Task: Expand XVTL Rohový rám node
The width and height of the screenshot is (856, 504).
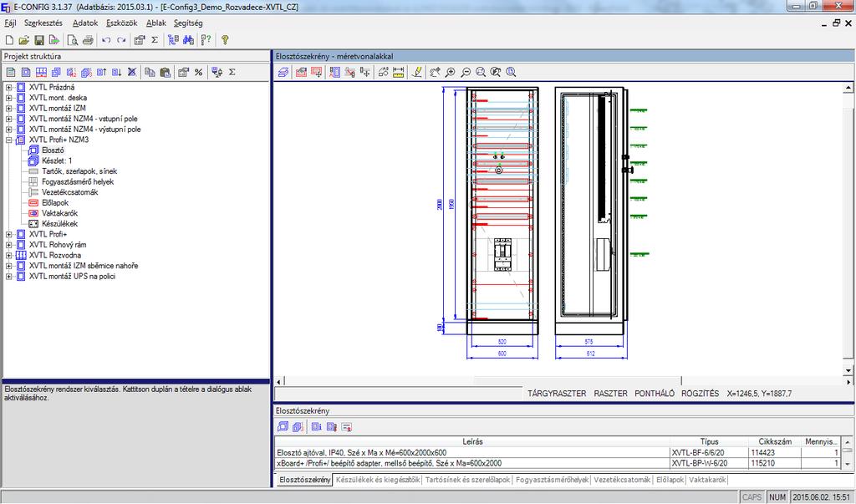Action: point(8,245)
